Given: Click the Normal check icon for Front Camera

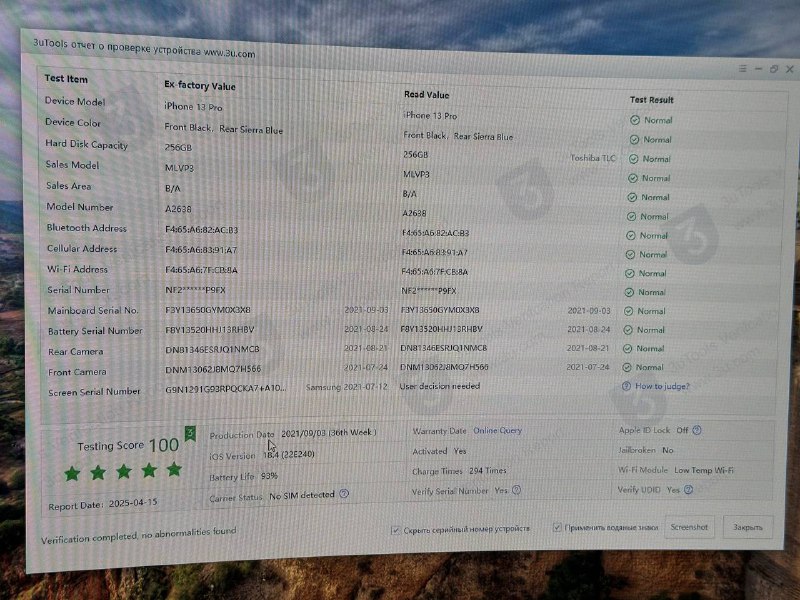Looking at the screenshot, I should click(627, 367).
